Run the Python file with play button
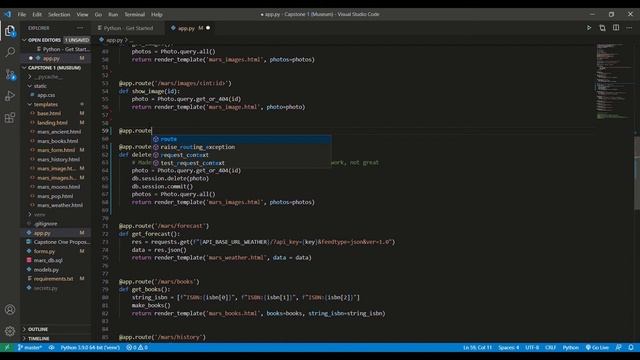 [589, 28]
